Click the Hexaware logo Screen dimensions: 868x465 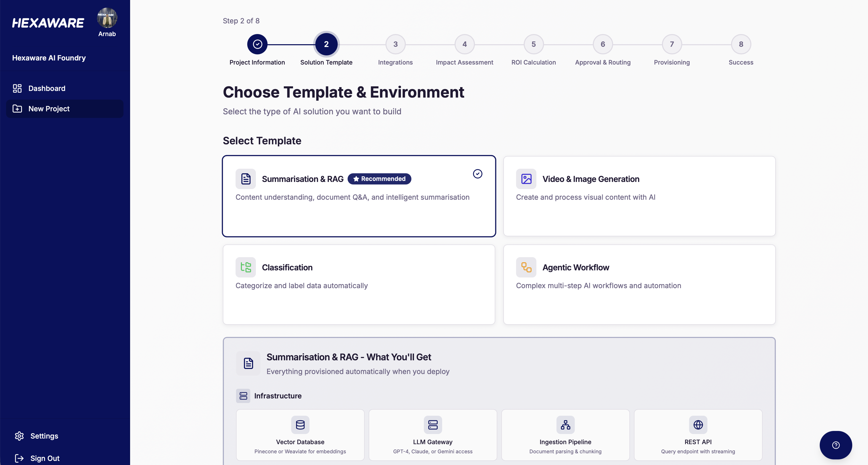point(48,22)
